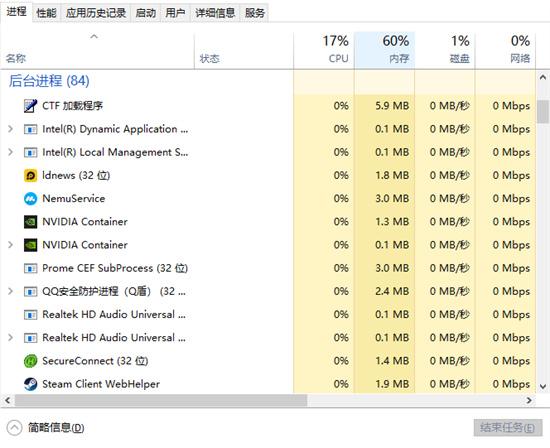
Task: Select the CTF 加载程序 row name
Action: [73, 106]
